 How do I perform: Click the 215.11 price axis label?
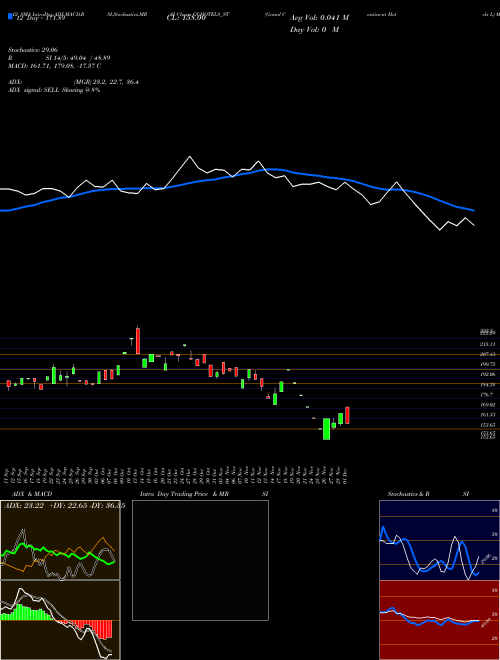point(487,344)
